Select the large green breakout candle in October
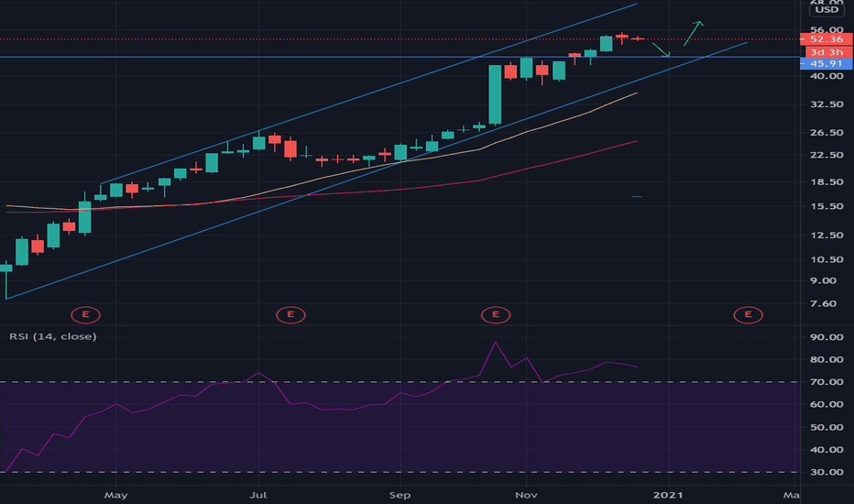 point(495,94)
